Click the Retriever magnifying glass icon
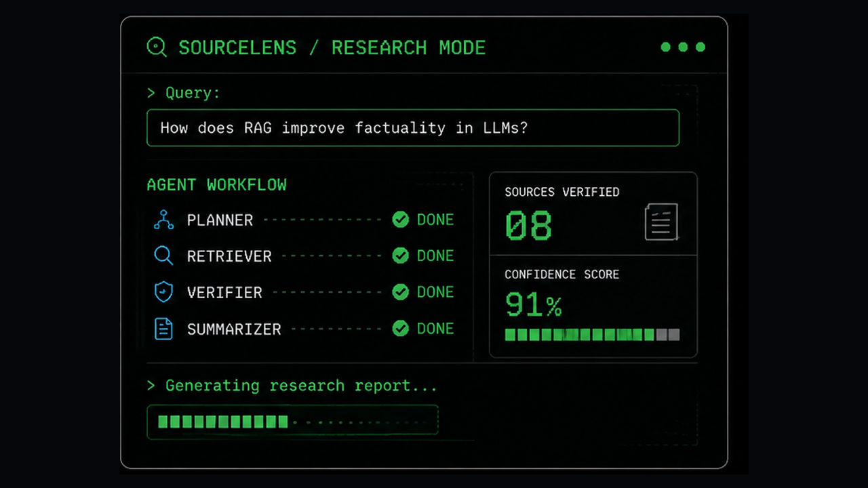868x488 pixels. [x=163, y=256]
